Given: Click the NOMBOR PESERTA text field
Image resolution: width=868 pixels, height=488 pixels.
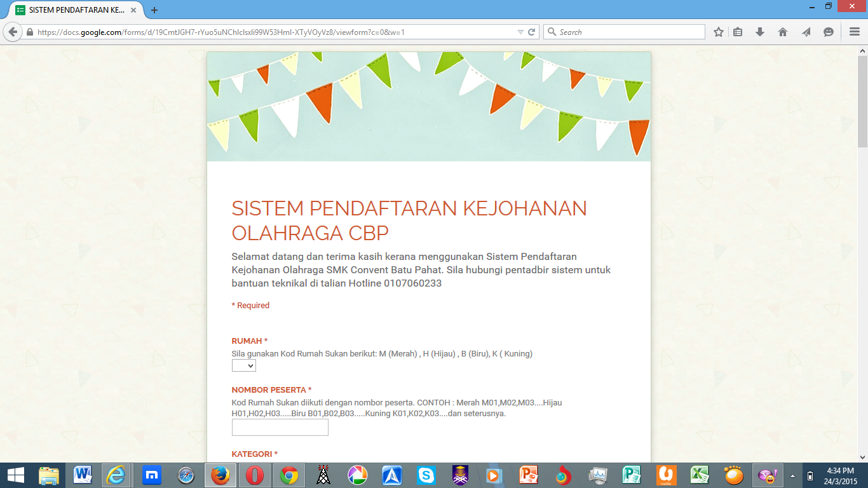Looking at the screenshot, I should (280, 428).
